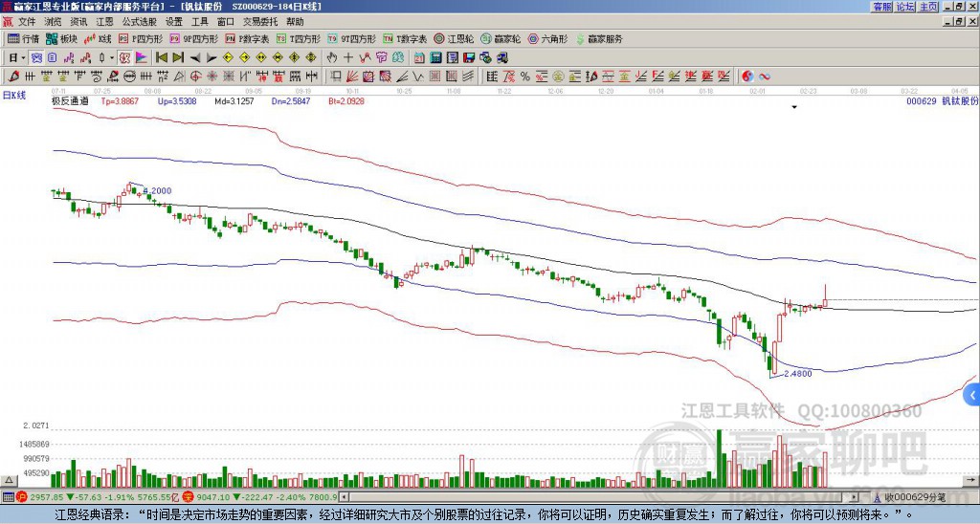The width and height of the screenshot is (980, 524).
Task: Open the 六角形 hexagon chart tool
Action: pos(547,38)
